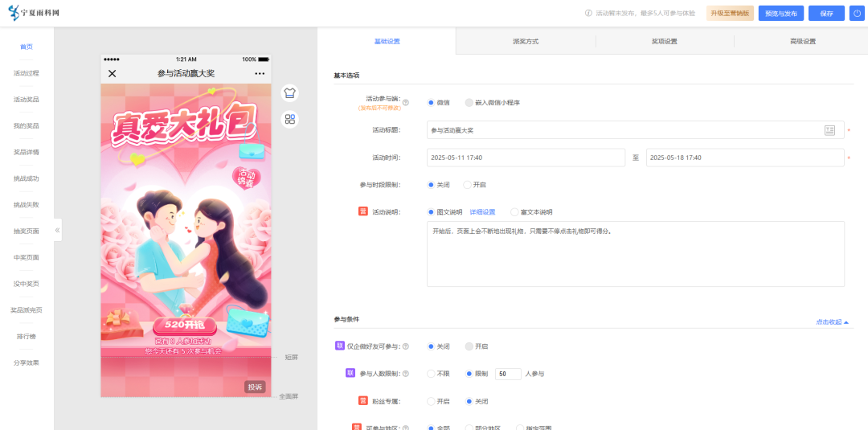Image resolution: width=868 pixels, height=430 pixels.
Task: Open 挑战失败 in the left sidebar
Action: pos(27,205)
